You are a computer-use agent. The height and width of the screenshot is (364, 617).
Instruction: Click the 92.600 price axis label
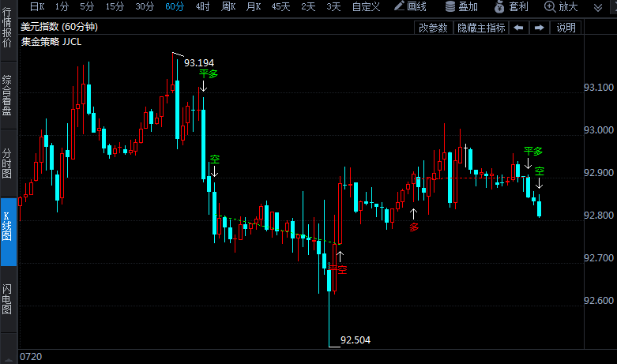[x=599, y=300]
